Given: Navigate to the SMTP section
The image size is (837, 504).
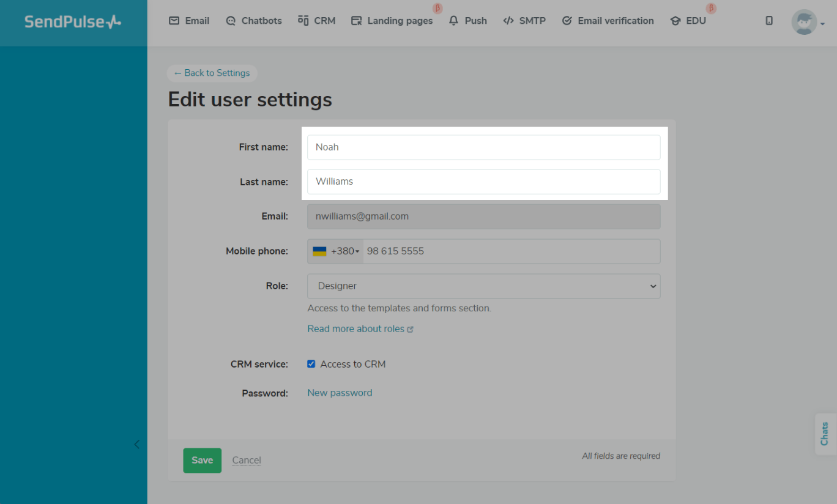Looking at the screenshot, I should 524,21.
